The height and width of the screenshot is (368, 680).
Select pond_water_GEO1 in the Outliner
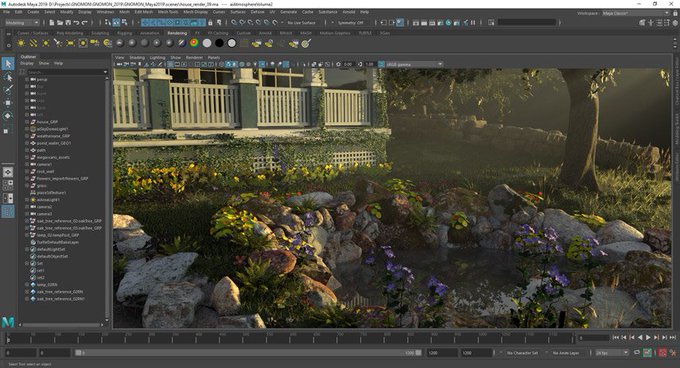(54, 143)
